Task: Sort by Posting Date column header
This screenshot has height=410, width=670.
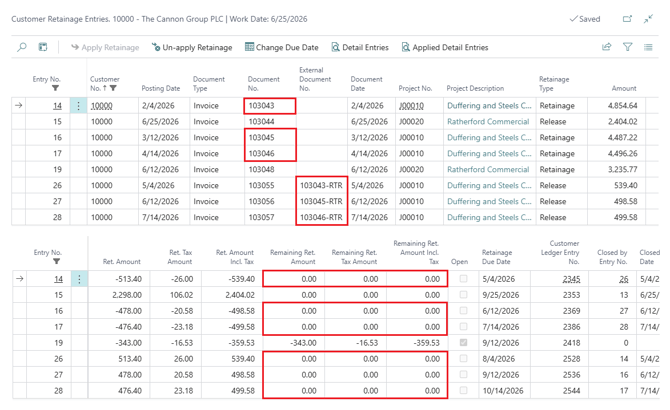Action: click(161, 88)
